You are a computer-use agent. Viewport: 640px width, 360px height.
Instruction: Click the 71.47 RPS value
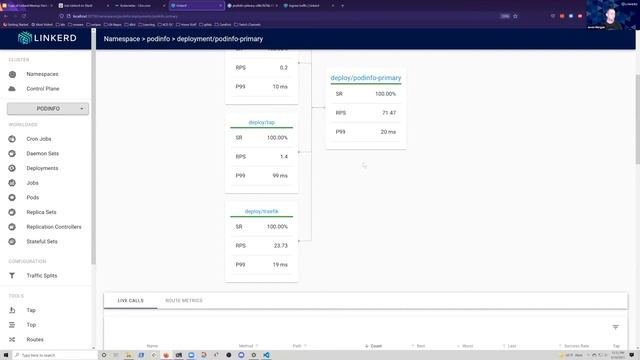pyautogui.click(x=389, y=113)
